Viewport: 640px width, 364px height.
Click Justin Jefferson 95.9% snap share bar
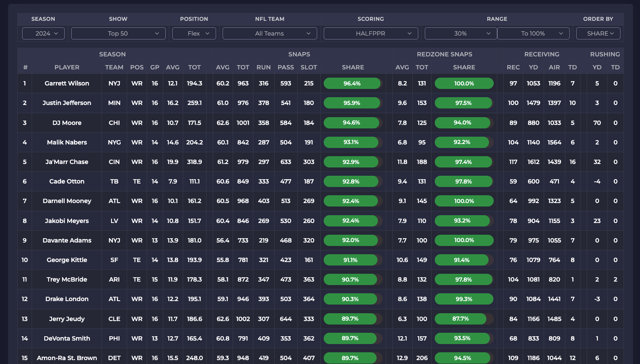[x=353, y=103]
